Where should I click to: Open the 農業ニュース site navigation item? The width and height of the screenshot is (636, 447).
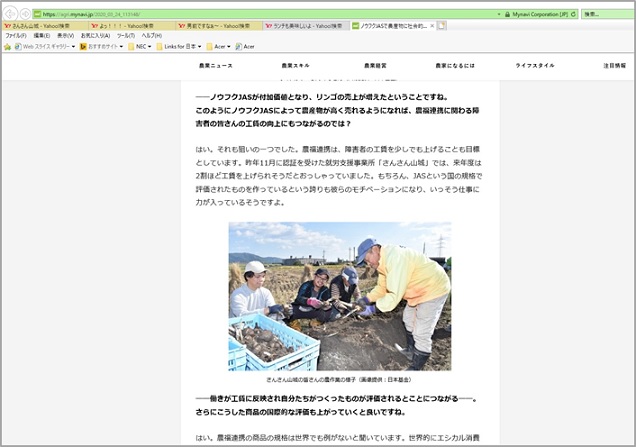pyautogui.click(x=216, y=66)
